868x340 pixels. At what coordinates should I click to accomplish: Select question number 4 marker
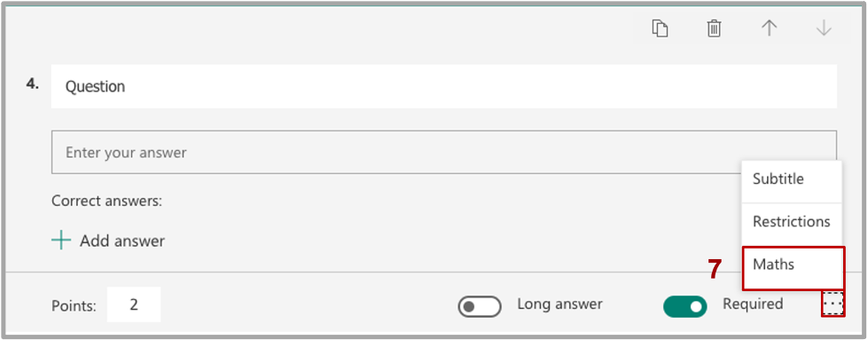coord(33,83)
